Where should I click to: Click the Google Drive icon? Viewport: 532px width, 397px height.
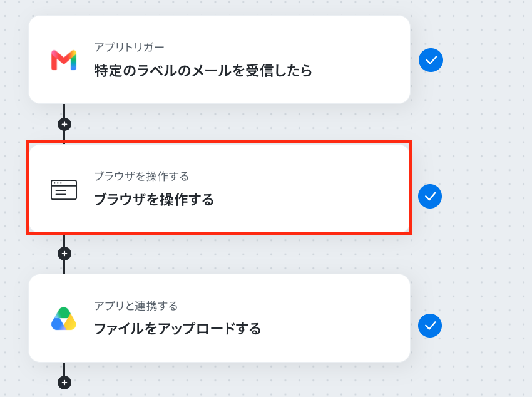[x=64, y=319]
